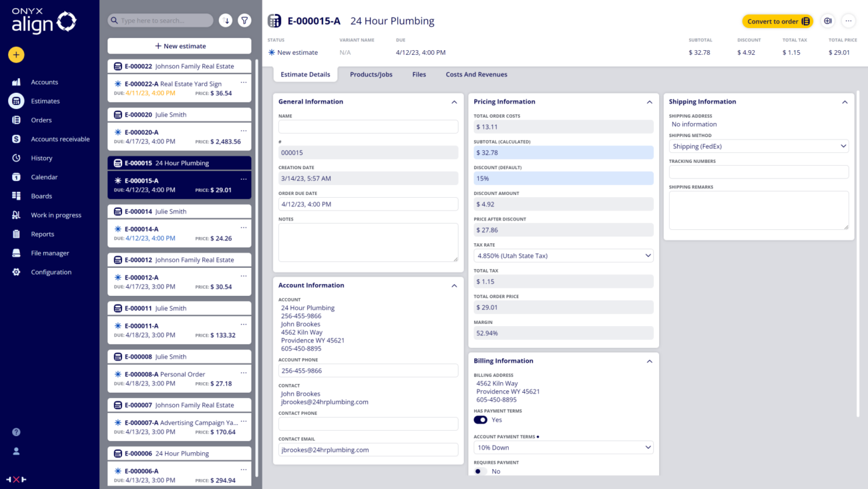Click the Notes text area
The height and width of the screenshot is (489, 868).
[369, 242]
